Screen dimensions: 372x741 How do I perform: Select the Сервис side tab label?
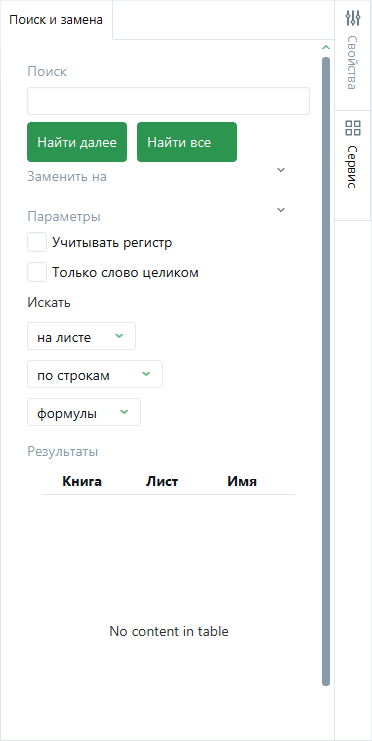pos(352,167)
